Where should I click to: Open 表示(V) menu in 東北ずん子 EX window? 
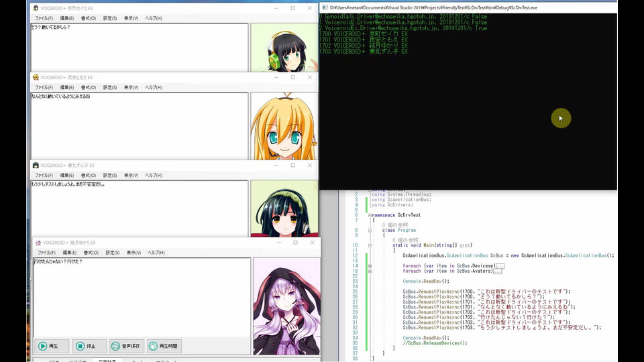[x=131, y=175]
